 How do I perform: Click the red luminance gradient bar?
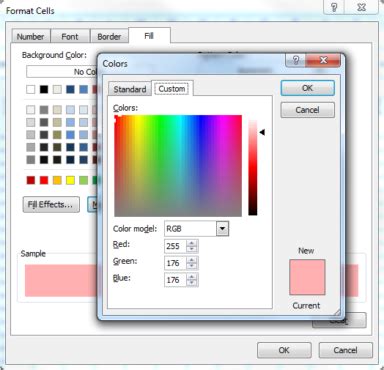253,166
